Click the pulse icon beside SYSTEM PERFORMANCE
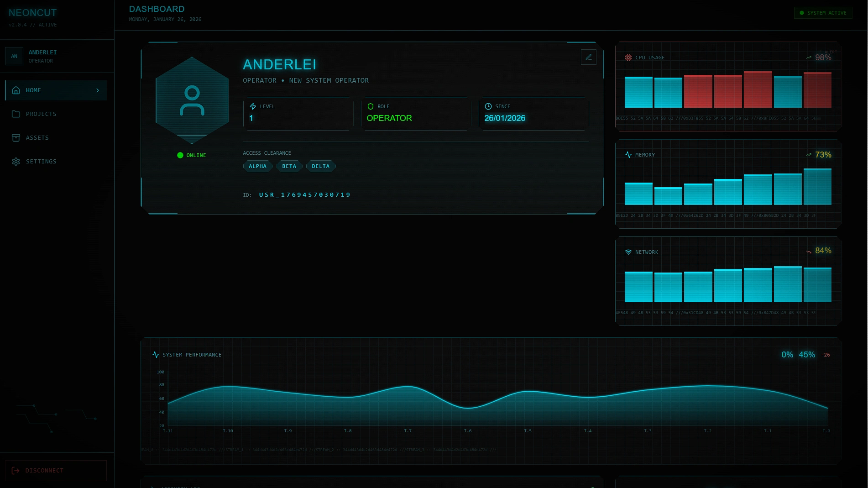 point(156,355)
